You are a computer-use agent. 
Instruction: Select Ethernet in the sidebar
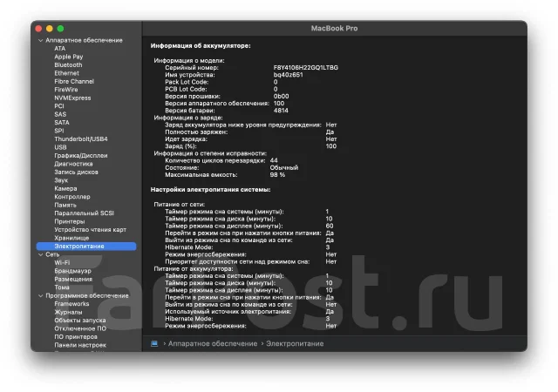pyautogui.click(x=66, y=73)
